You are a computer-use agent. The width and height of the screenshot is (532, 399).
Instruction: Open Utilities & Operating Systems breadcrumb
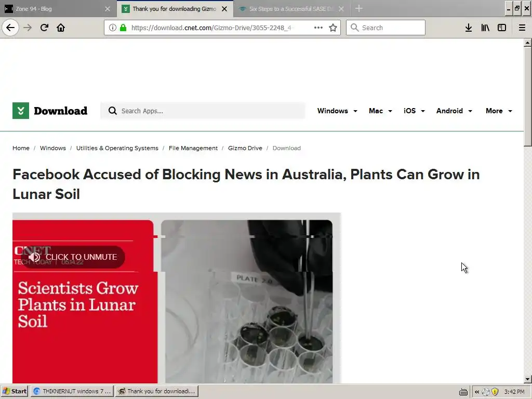[117, 148]
